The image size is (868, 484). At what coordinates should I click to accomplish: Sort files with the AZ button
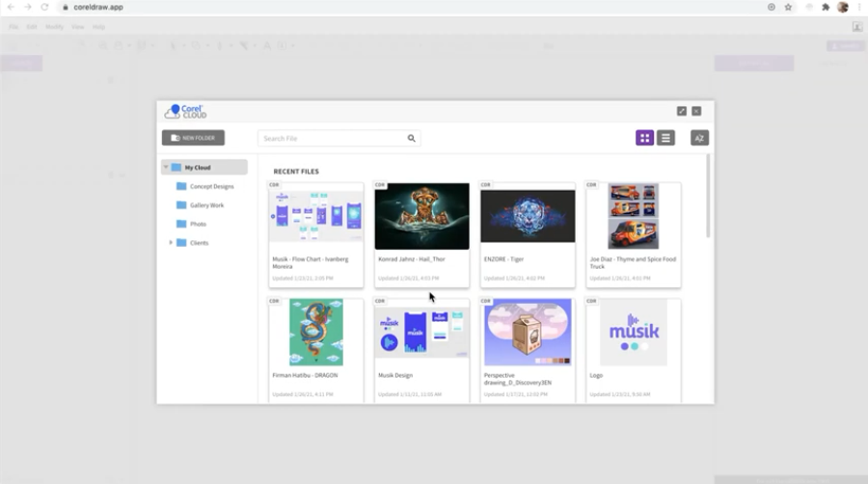point(700,138)
